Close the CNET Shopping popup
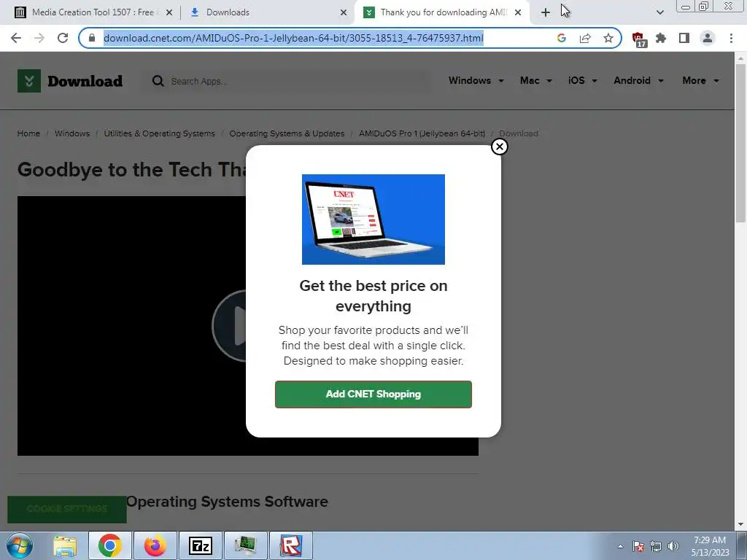The image size is (747, 560). [x=499, y=147]
